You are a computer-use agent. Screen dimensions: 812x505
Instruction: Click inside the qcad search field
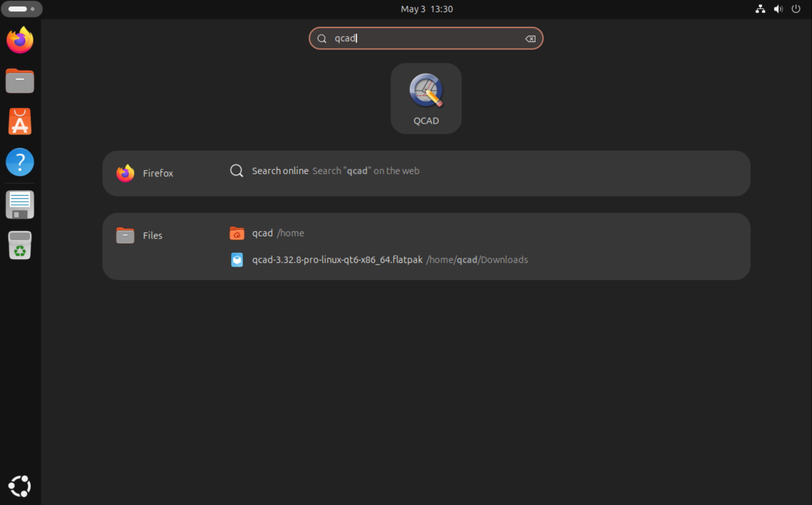(426, 38)
